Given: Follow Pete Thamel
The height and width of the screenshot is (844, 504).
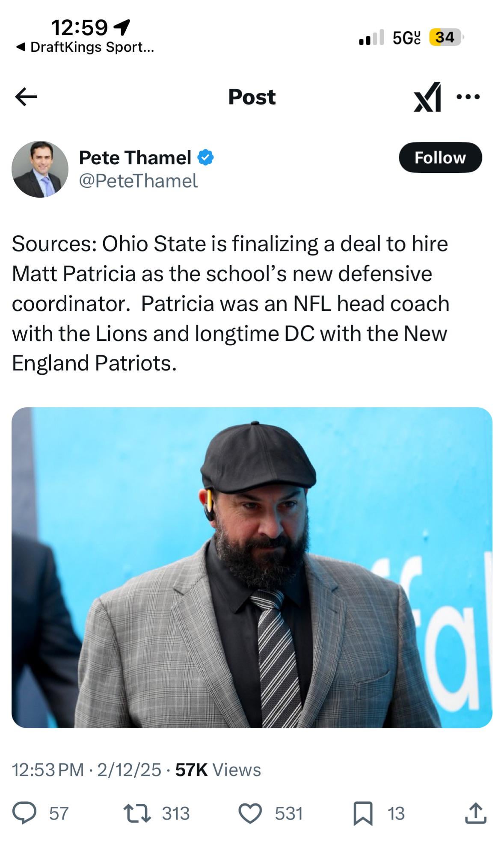Looking at the screenshot, I should tap(440, 157).
